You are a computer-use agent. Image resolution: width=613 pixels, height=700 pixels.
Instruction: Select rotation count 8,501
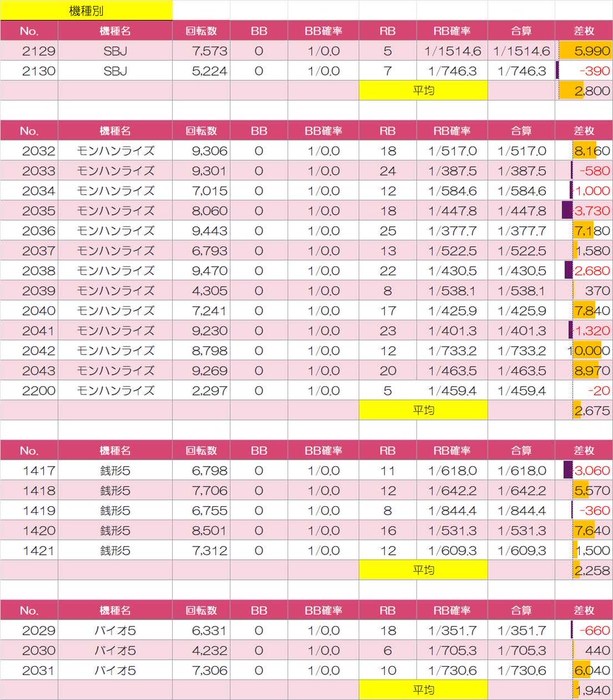210,530
